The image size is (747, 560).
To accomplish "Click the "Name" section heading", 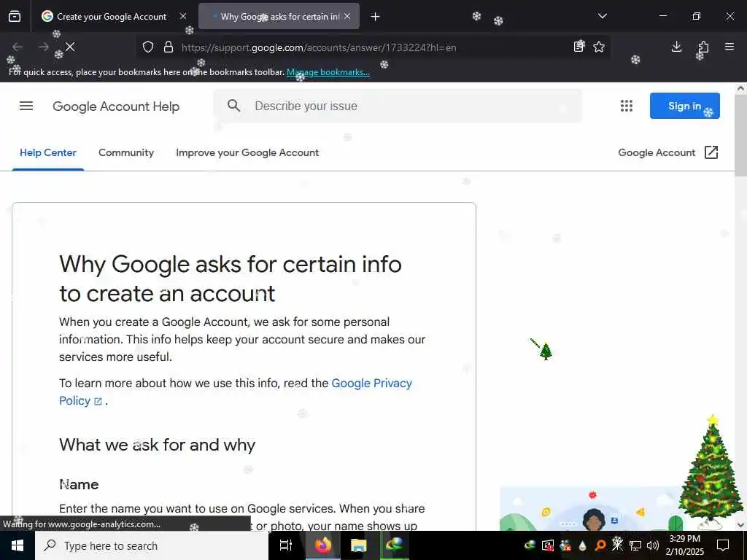I will [79, 484].
